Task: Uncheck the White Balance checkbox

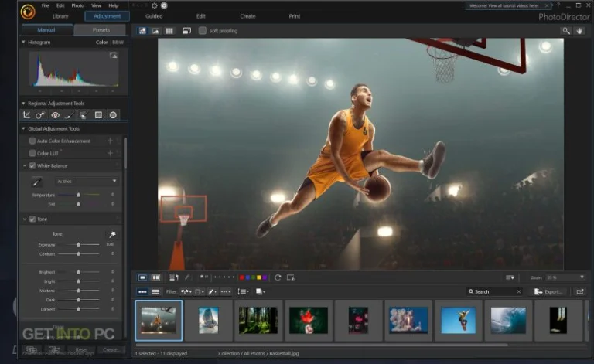Action: coord(32,165)
